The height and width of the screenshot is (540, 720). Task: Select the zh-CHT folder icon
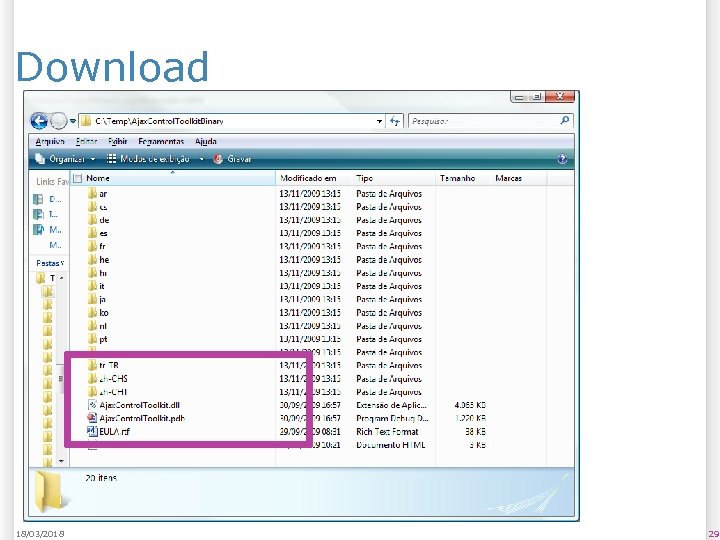(x=92, y=392)
